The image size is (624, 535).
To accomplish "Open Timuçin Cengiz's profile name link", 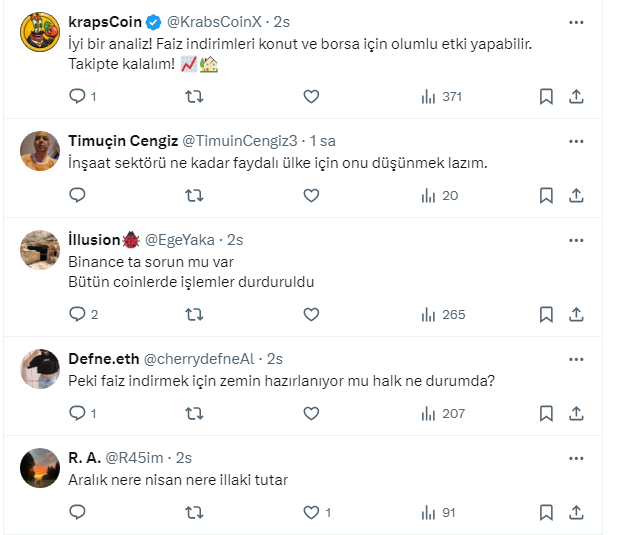I will (124, 139).
